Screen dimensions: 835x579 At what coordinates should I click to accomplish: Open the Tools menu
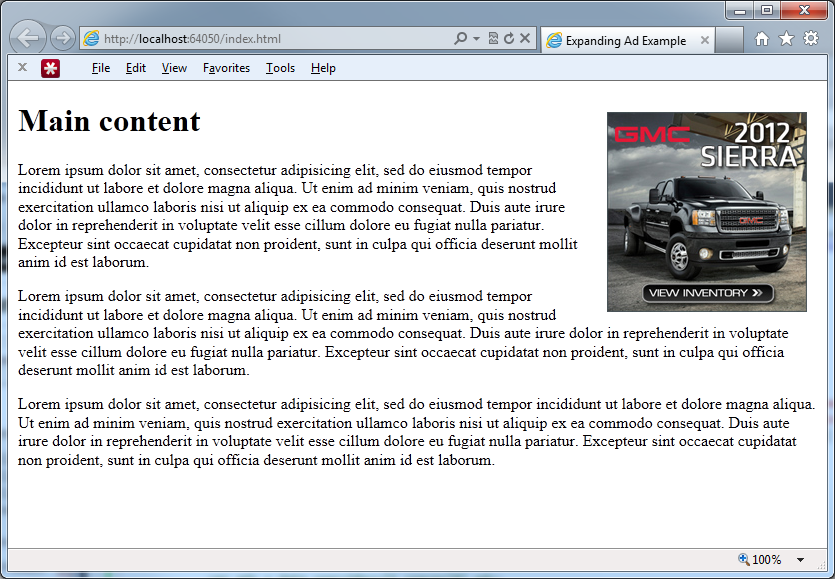tap(280, 68)
